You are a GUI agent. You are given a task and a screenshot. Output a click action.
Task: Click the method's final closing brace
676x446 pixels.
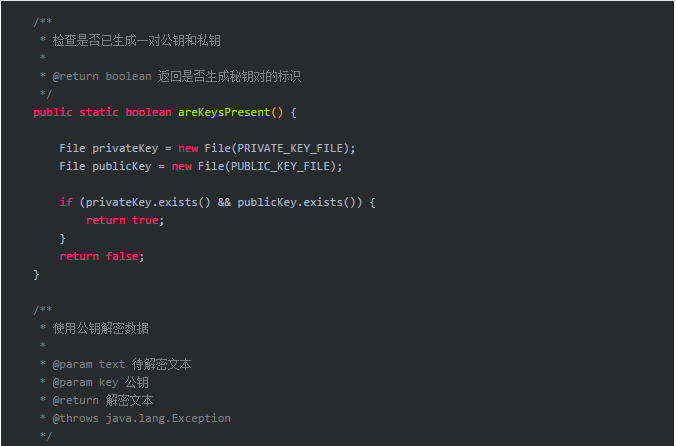[x=36, y=274]
